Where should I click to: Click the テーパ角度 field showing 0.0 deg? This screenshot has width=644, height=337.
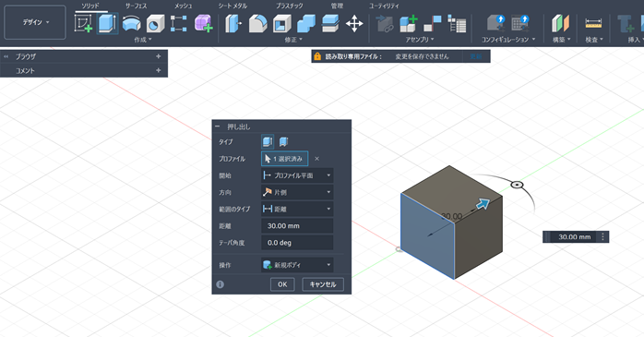pos(297,243)
